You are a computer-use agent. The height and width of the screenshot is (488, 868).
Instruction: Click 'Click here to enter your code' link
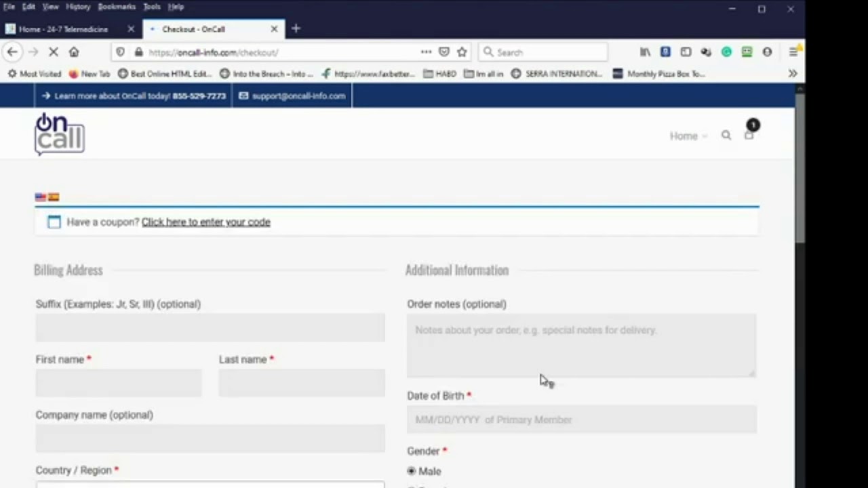[x=205, y=222]
